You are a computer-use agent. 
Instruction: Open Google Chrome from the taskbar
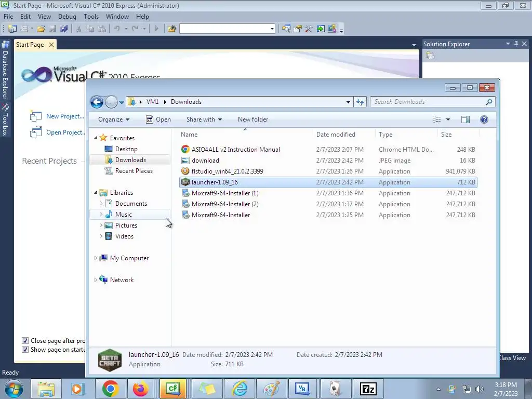click(x=110, y=389)
